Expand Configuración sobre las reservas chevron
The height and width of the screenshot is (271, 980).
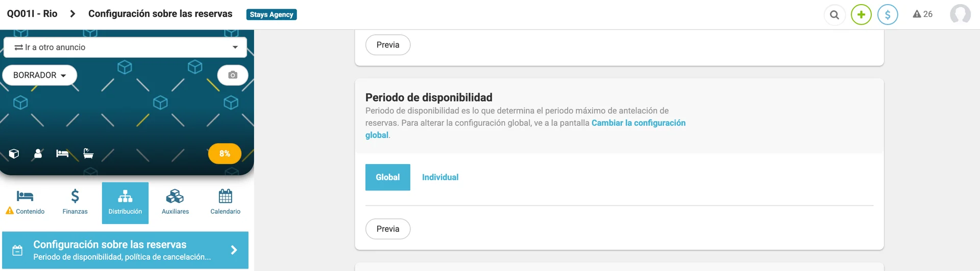click(x=234, y=250)
